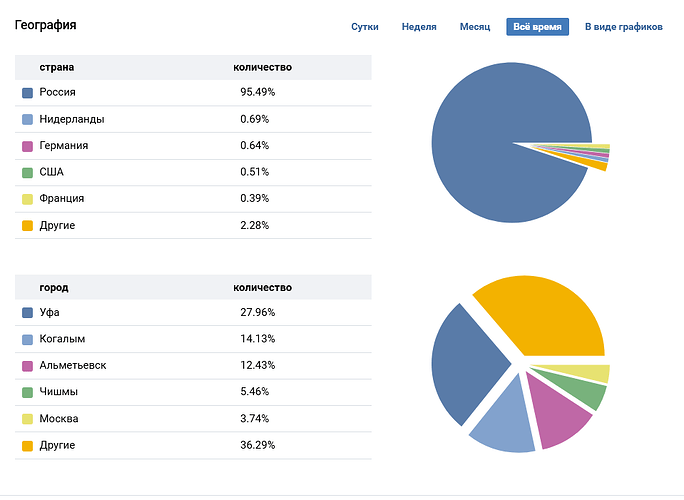The width and height of the screenshot is (684, 500).
Task: Click the Россия color swatch
Action: tap(27, 93)
